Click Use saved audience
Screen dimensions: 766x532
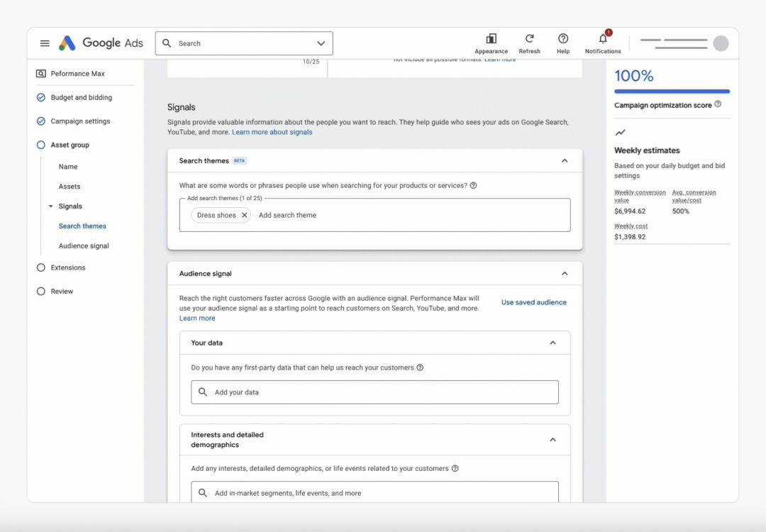click(534, 302)
